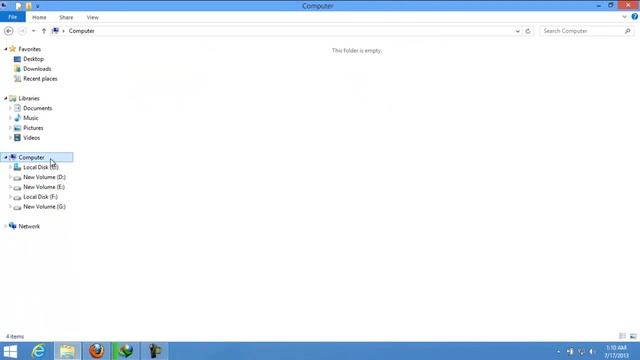The image size is (640, 360).
Task: Open the Windows Start button
Action: tap(10, 351)
